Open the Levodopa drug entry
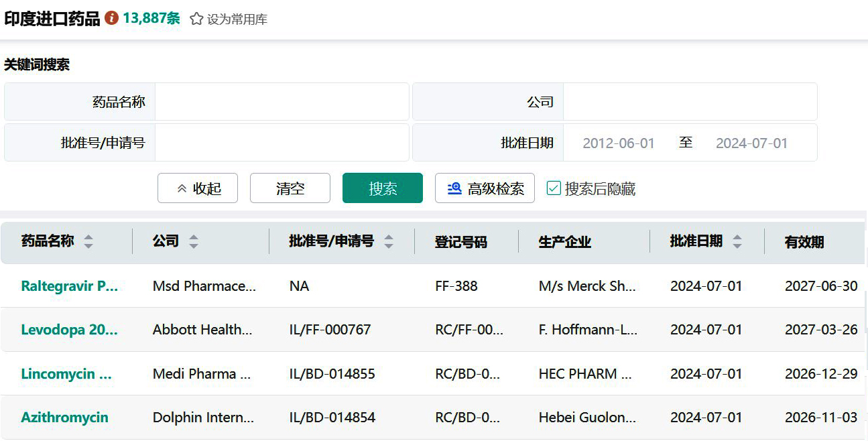 pos(70,330)
